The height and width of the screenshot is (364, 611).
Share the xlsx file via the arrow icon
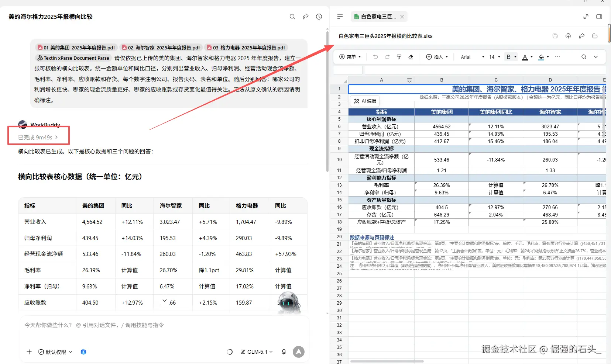(581, 36)
